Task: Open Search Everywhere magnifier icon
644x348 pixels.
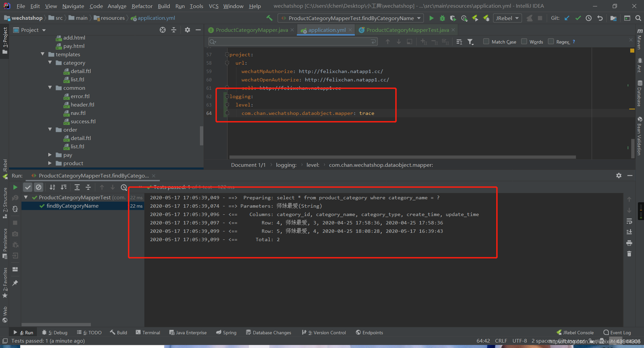Action: [638, 18]
